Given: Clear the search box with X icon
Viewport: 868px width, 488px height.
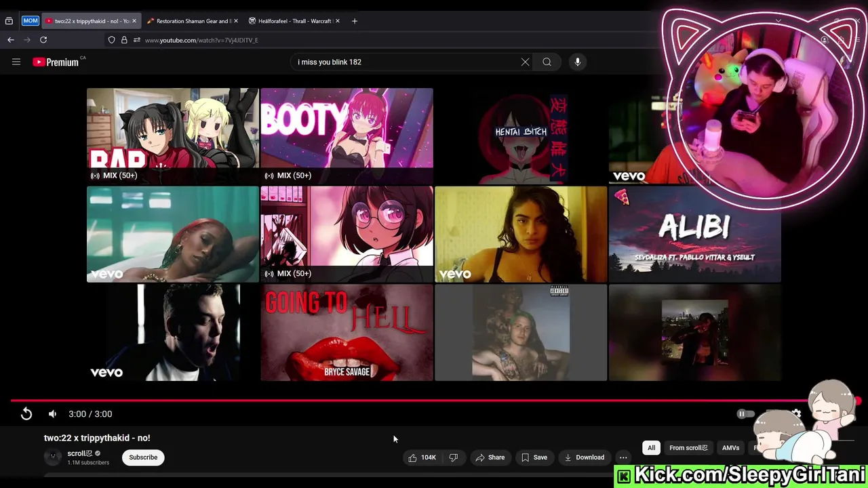Looking at the screenshot, I should [x=525, y=62].
